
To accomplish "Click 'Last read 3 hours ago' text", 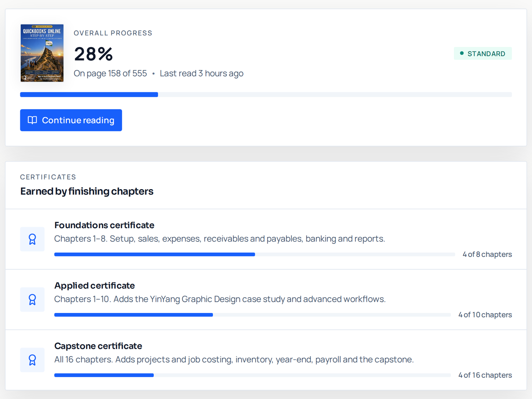I will point(202,73).
